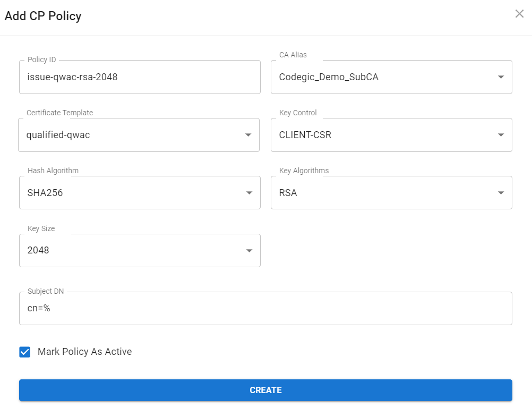532x416 pixels.
Task: Click the Key Algorithms dropdown arrow
Action: tap(500, 192)
